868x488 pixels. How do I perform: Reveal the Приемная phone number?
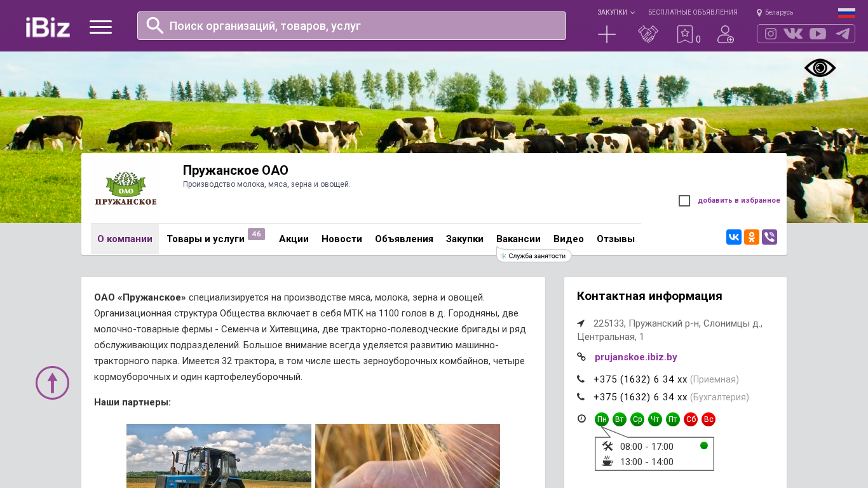[641, 379]
